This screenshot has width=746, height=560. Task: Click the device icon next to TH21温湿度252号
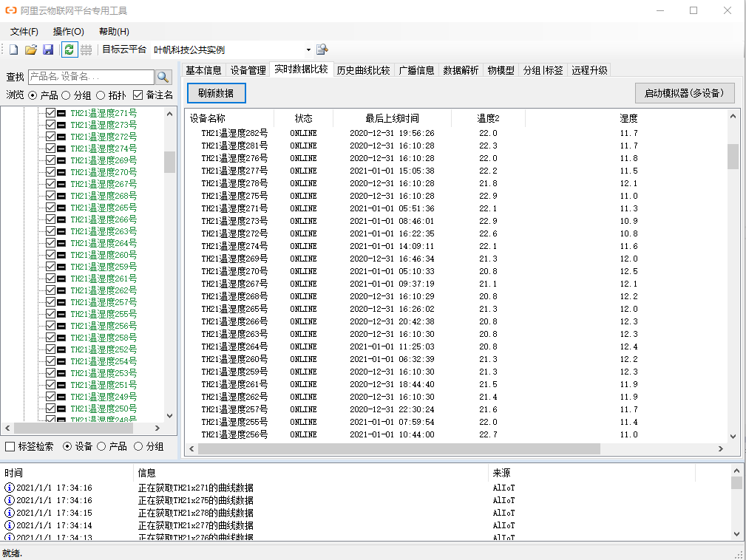click(x=61, y=349)
